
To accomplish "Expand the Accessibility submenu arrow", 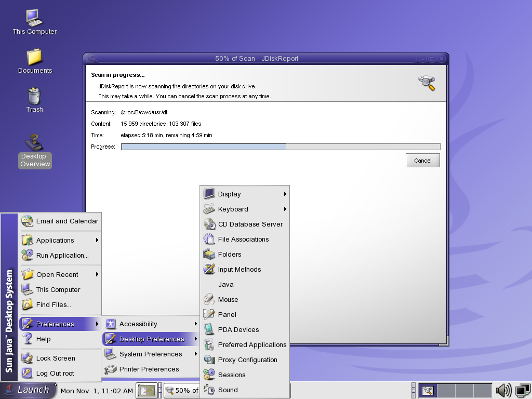I will (196, 324).
